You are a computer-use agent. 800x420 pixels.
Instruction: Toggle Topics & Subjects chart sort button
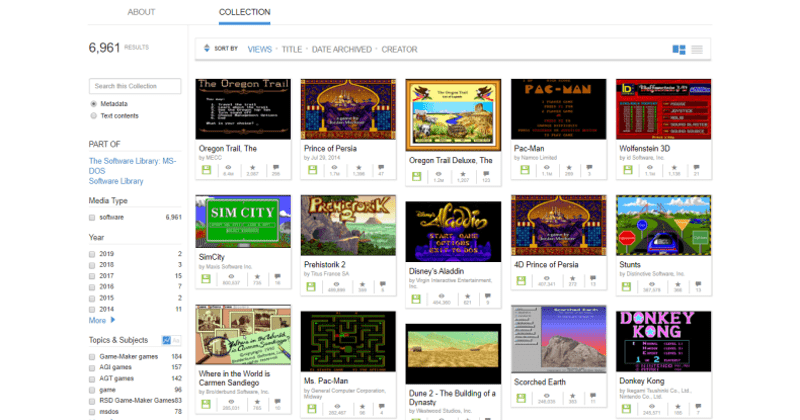pos(166,340)
